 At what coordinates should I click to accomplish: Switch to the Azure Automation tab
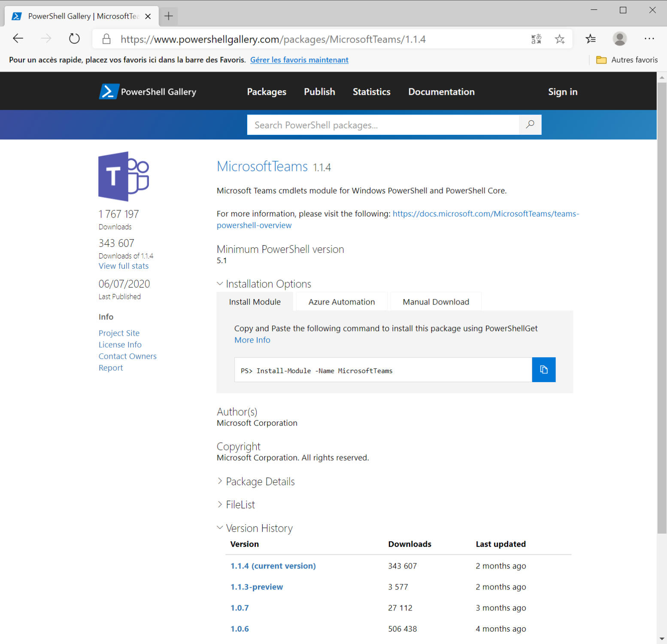342,302
